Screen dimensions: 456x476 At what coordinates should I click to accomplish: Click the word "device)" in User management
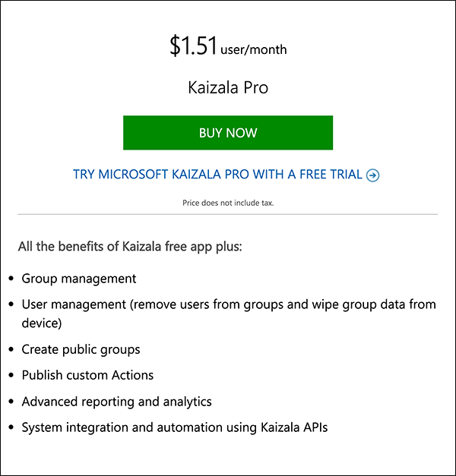point(42,323)
